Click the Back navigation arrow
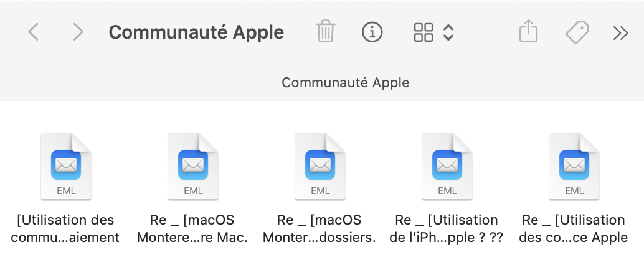 pyautogui.click(x=34, y=32)
